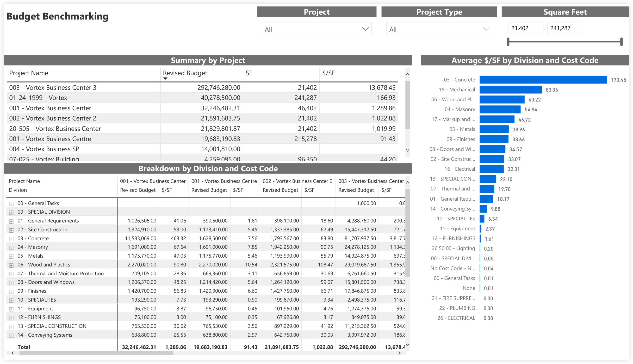Expand the 06 - Wood and Plastics row
The width and height of the screenshot is (633, 364).
(x=11, y=265)
